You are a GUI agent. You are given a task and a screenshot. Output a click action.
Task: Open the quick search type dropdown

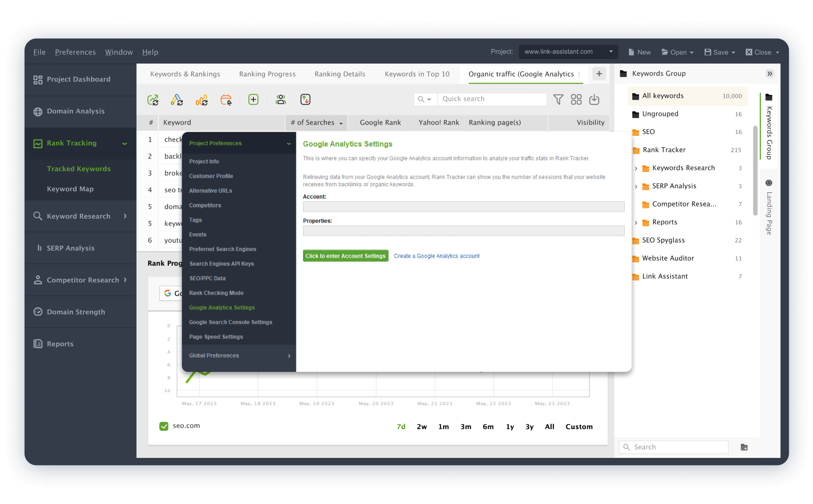[425, 99]
